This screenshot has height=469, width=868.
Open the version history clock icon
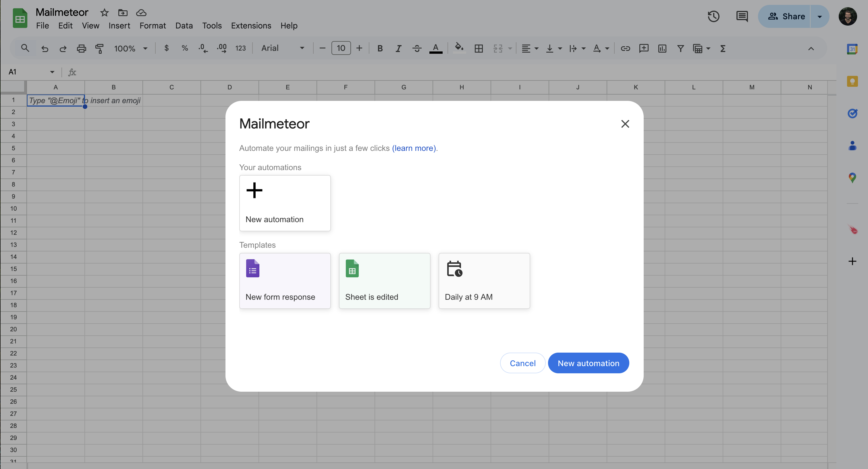[x=713, y=16]
